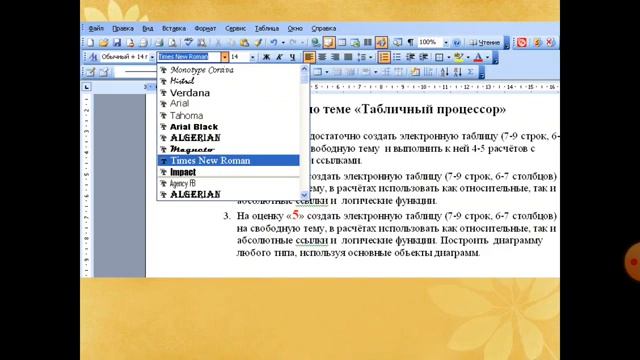
Task: Apply the yellow highlight color button
Action: tap(458, 57)
